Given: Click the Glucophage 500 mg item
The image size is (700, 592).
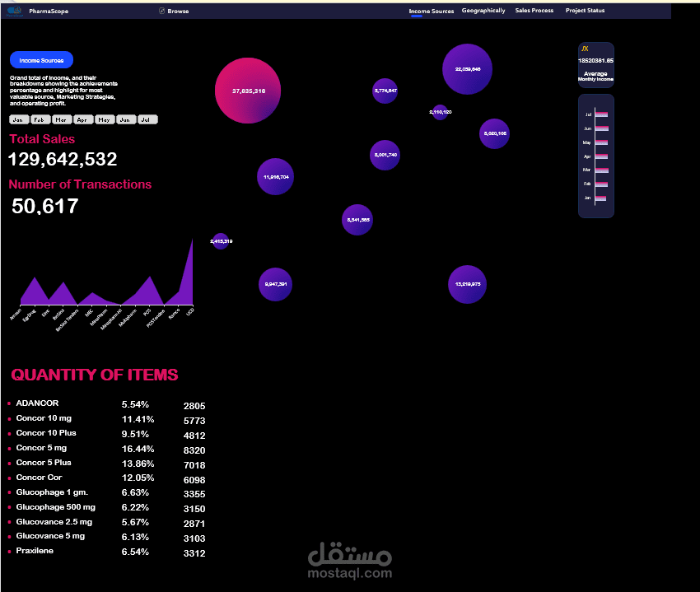Looking at the screenshot, I should [x=56, y=507].
